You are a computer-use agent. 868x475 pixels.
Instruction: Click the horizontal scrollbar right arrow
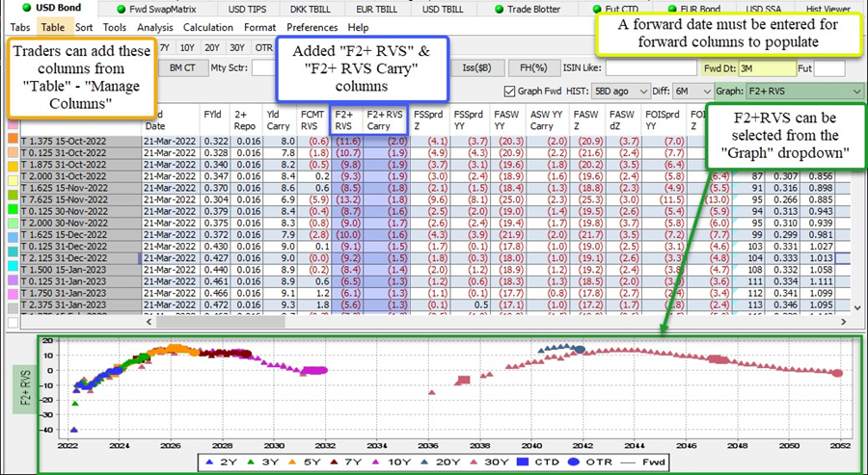pyautogui.click(x=844, y=321)
